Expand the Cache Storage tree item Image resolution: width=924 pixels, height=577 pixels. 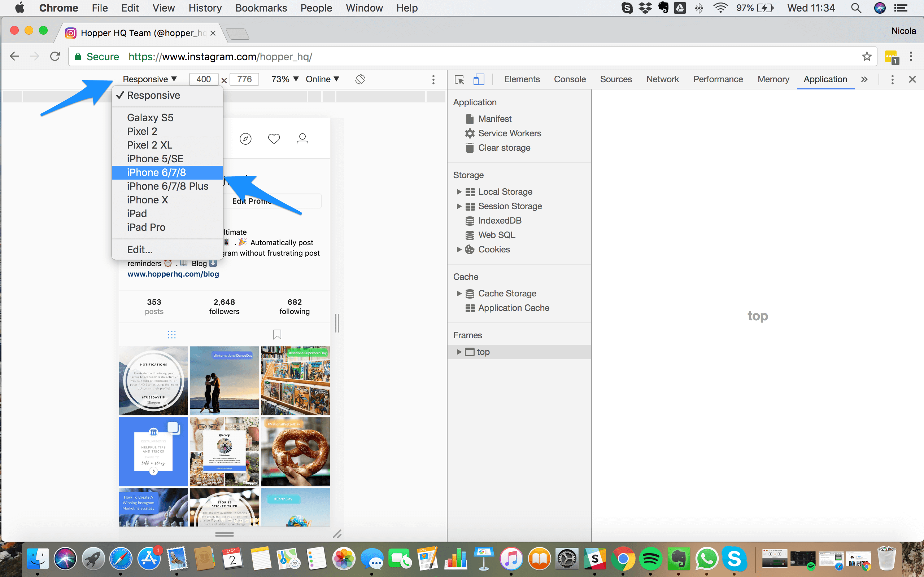click(459, 293)
